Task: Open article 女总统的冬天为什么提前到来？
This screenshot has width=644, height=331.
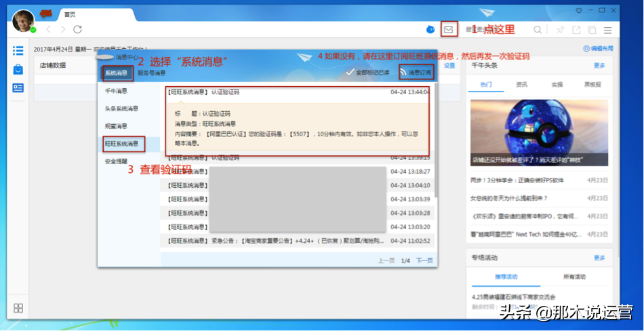Action: (509, 198)
